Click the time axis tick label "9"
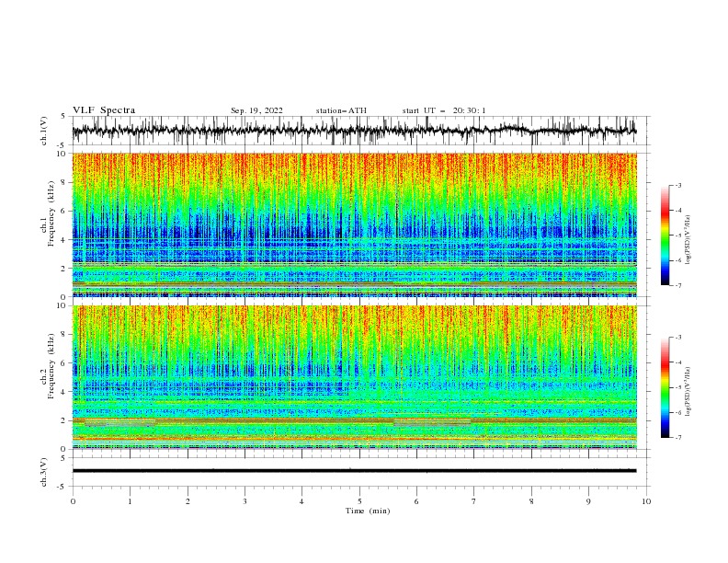 pyautogui.click(x=588, y=501)
